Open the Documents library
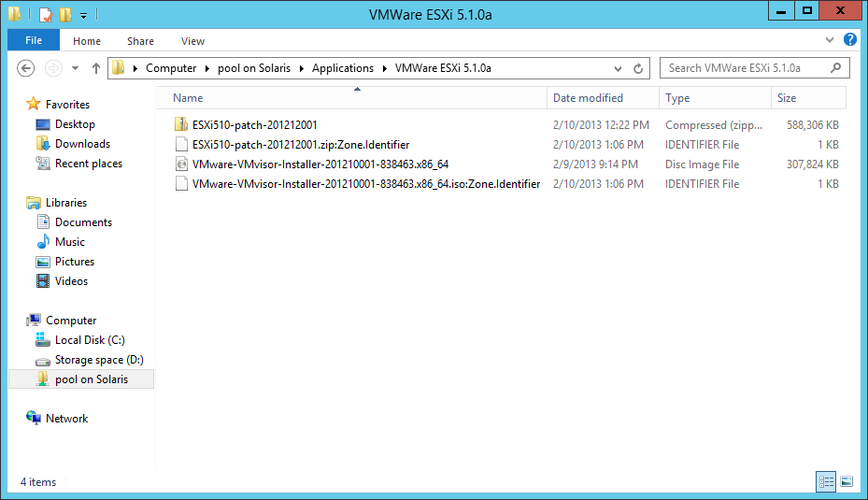Screen dimensions: 868x500 click(x=83, y=222)
